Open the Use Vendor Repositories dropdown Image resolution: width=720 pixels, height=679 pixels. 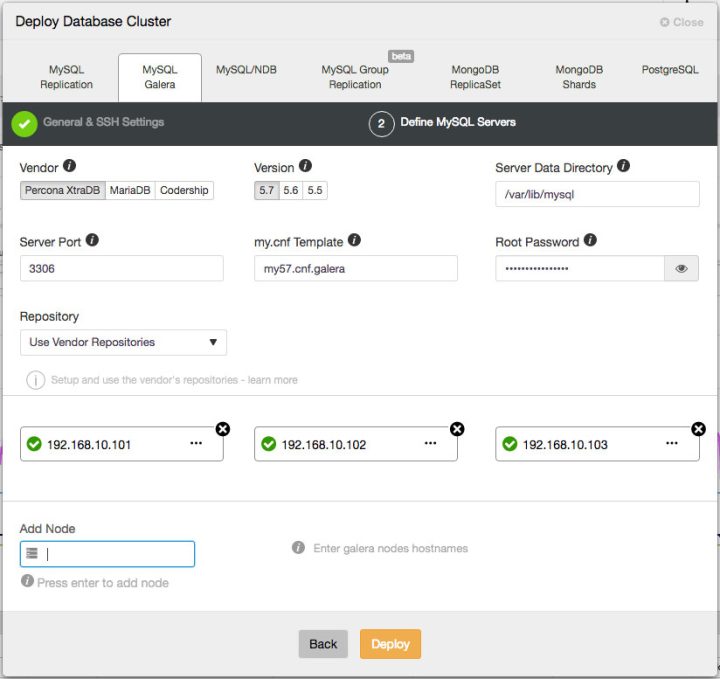coord(123,342)
